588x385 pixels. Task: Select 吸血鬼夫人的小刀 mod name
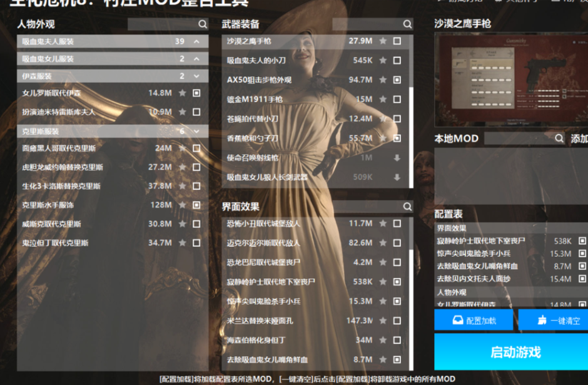coord(256,60)
